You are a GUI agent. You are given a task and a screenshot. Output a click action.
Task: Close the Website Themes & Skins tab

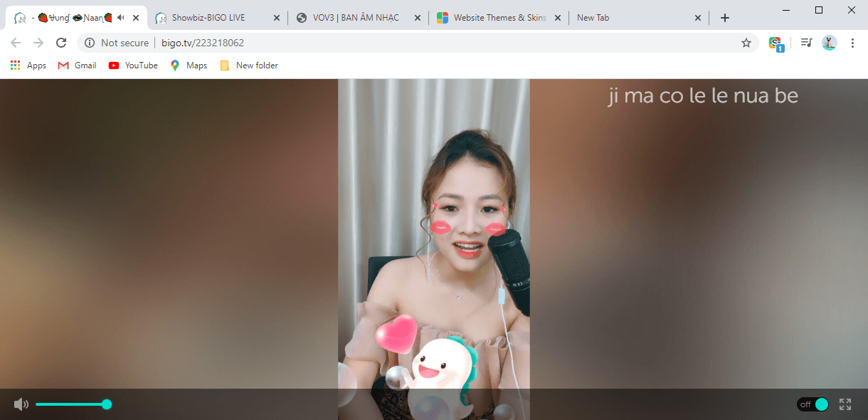click(x=557, y=18)
